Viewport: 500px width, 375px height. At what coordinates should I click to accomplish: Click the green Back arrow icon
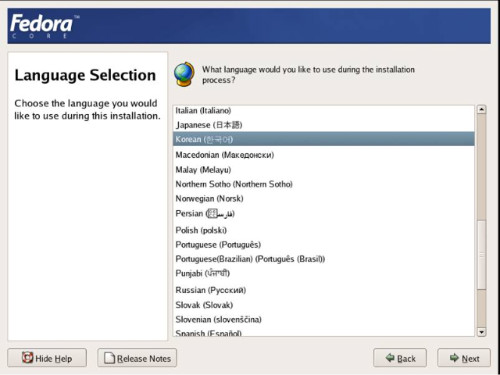[390, 358]
